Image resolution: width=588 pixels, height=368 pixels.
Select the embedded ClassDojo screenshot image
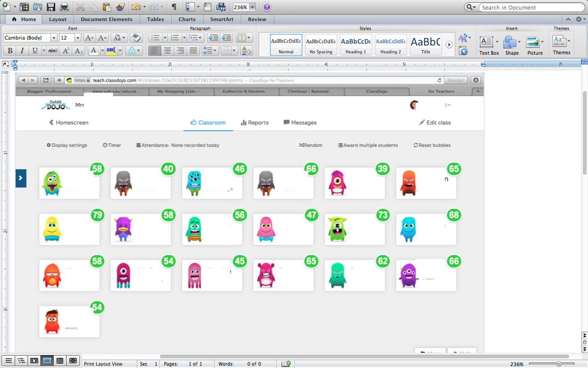(249, 213)
